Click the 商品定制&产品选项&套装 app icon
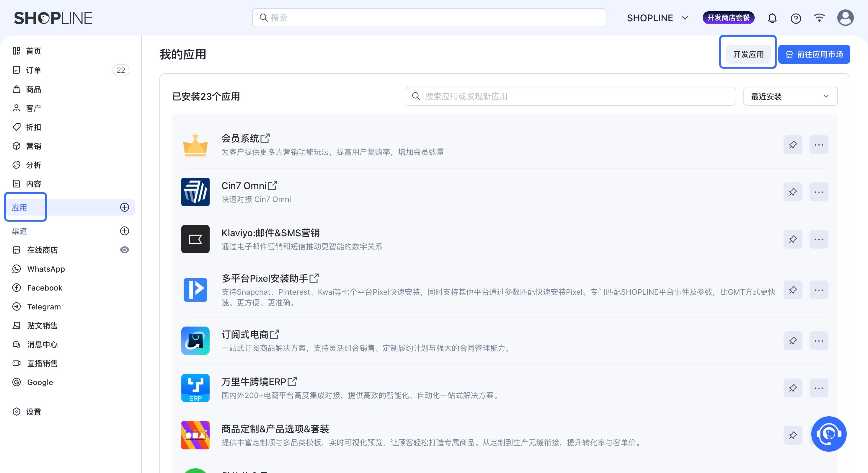868x473 pixels. coord(195,435)
